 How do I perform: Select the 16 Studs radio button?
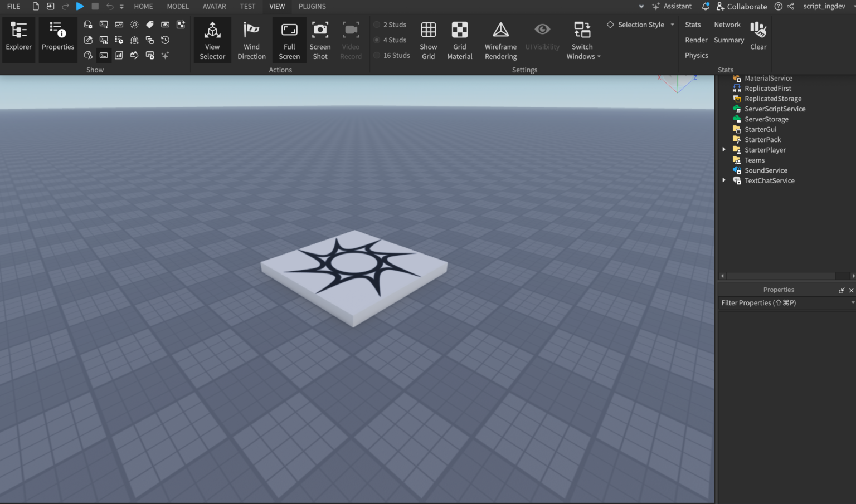pyautogui.click(x=377, y=55)
